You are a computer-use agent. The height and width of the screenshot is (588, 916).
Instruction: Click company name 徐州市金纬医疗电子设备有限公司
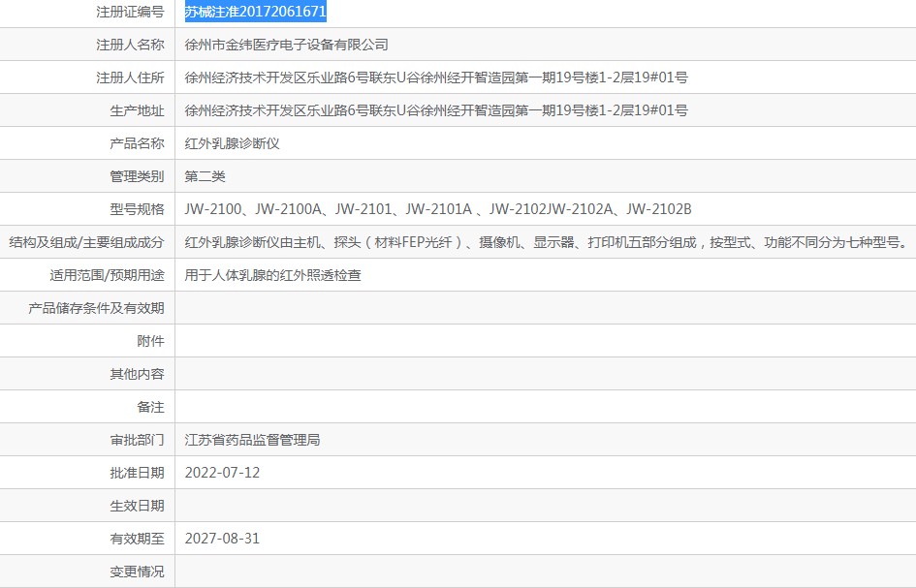pos(286,45)
